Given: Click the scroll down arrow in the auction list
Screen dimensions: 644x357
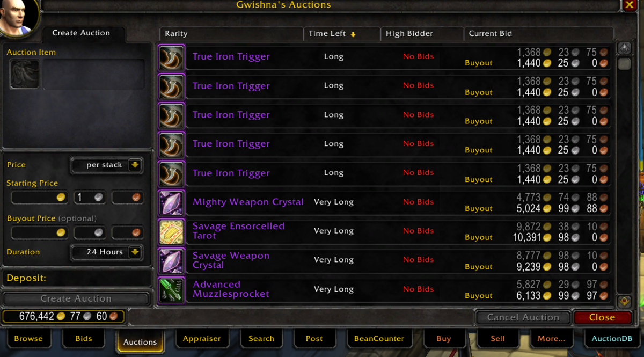Looking at the screenshot, I should click(x=624, y=301).
